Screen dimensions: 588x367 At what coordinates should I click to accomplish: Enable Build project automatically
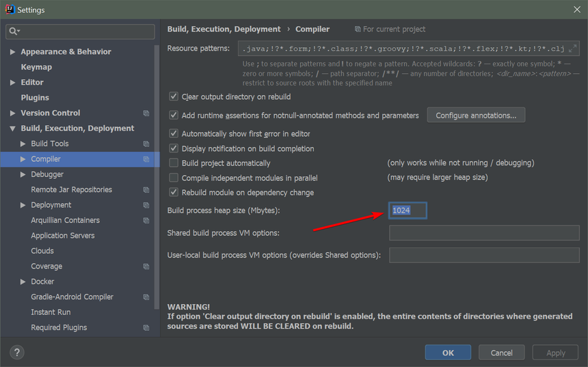pos(174,163)
